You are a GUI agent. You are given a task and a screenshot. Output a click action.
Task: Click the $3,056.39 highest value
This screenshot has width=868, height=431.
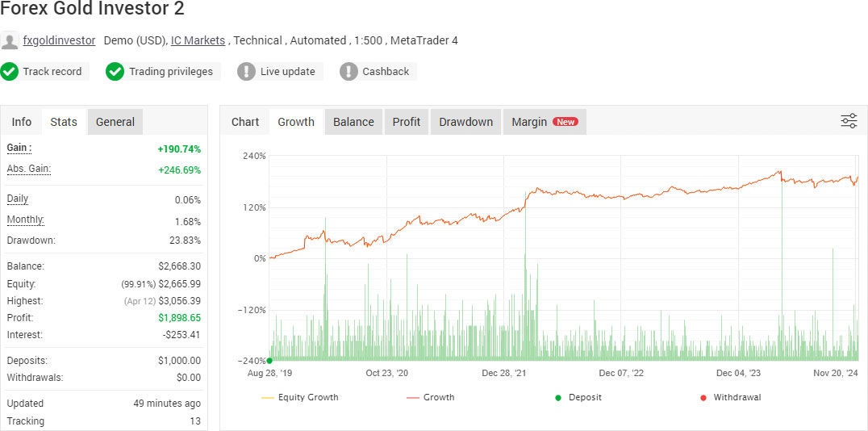click(180, 301)
